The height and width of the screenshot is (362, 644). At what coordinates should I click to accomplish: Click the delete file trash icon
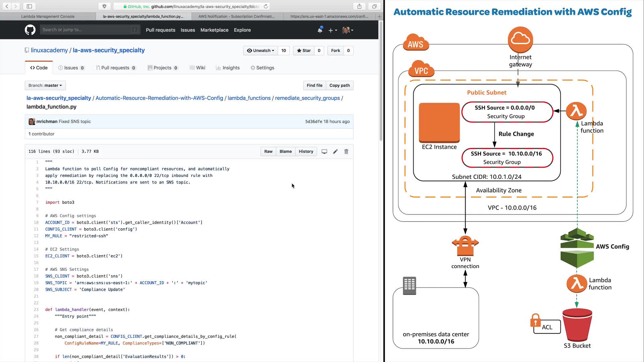(346, 152)
